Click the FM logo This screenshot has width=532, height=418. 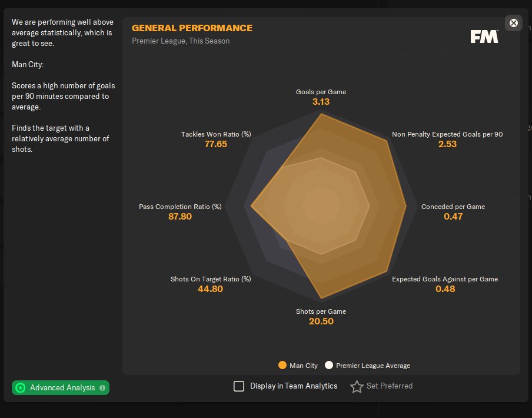coord(484,37)
